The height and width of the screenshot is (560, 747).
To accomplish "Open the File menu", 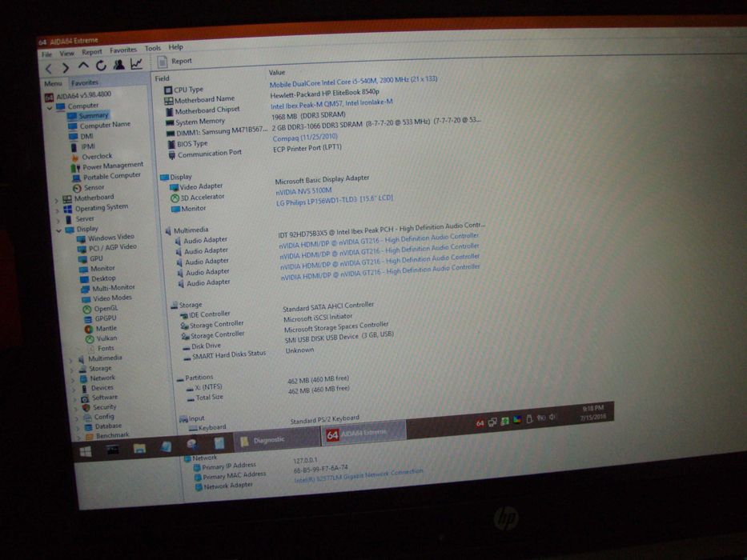I will point(46,54).
